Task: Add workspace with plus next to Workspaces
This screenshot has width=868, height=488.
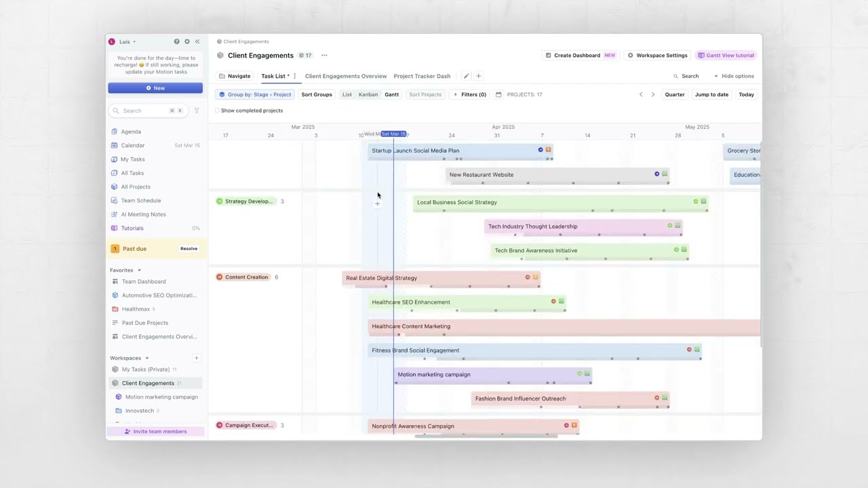Action: pos(197,358)
